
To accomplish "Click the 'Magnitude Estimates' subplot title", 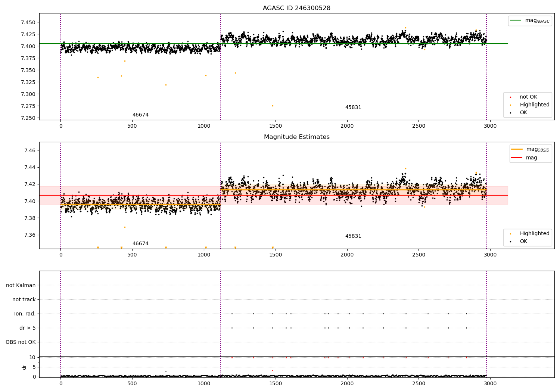I will point(296,137).
